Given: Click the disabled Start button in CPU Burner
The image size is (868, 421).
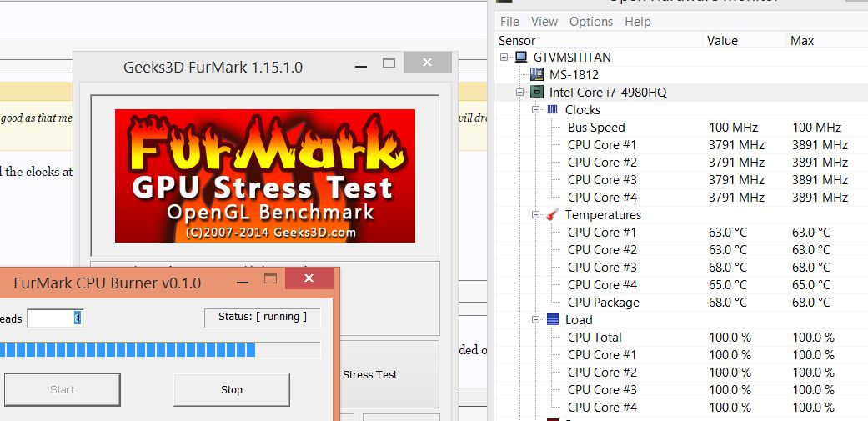Looking at the screenshot, I should [62, 390].
